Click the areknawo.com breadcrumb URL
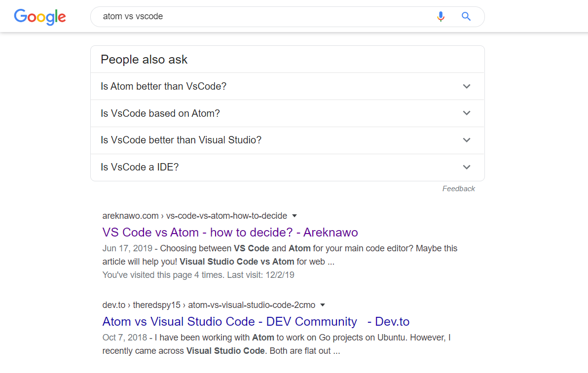 [194, 216]
